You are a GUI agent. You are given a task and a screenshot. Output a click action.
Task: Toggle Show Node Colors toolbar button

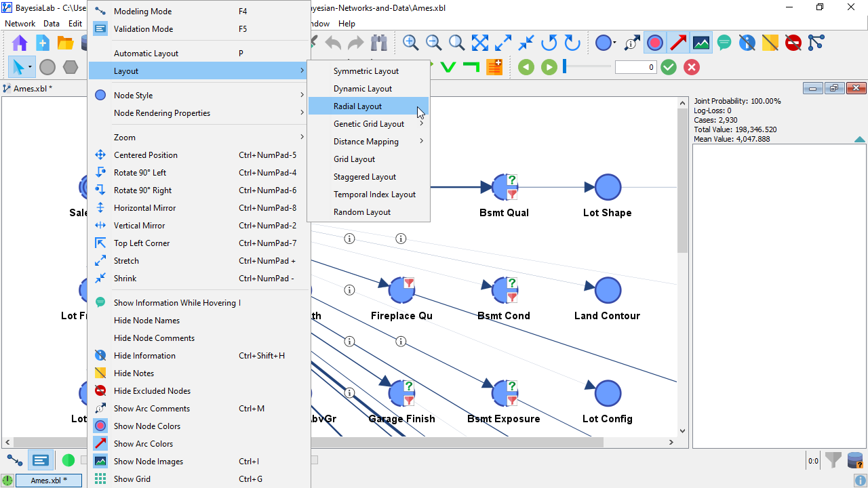point(654,43)
